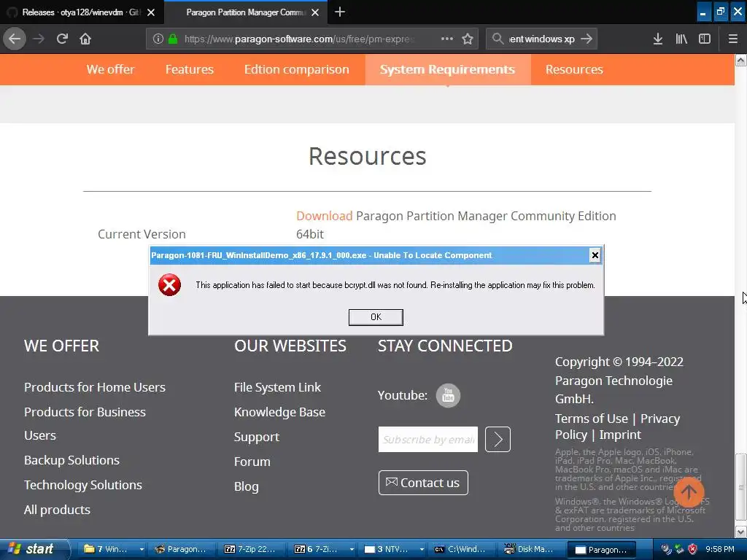Click the active Paragon... taskbar button
The width and height of the screenshot is (747, 560).
[x=602, y=550]
